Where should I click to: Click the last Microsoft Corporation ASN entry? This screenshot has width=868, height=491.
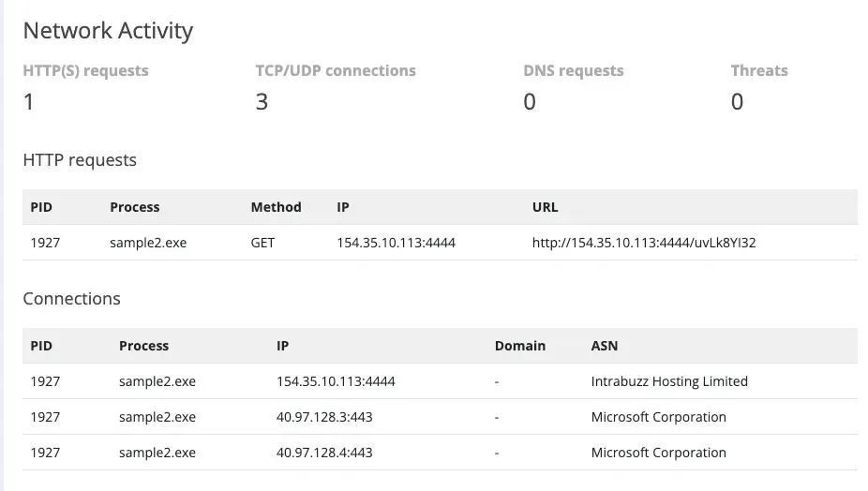point(658,453)
